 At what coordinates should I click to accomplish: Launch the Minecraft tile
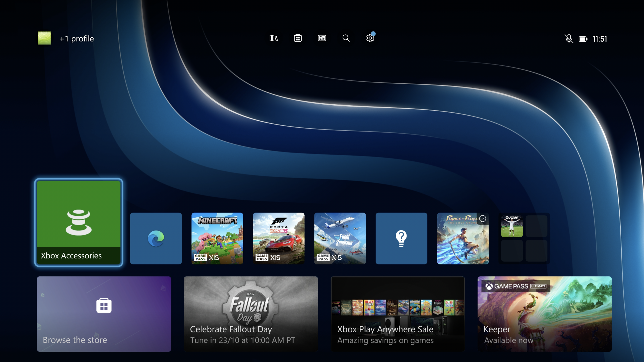(217, 238)
